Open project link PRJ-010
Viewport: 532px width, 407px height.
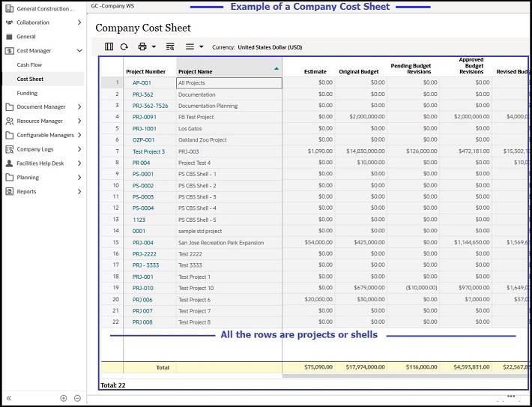pyautogui.click(x=143, y=288)
